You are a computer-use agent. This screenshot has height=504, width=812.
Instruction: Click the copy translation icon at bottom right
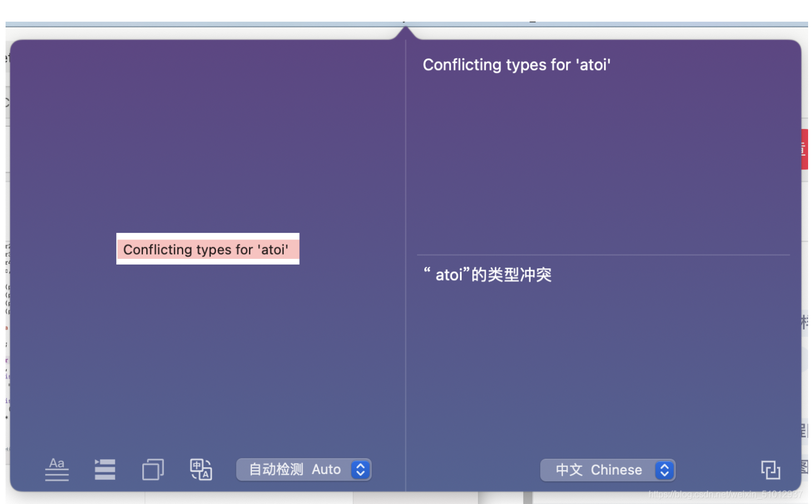(x=771, y=470)
